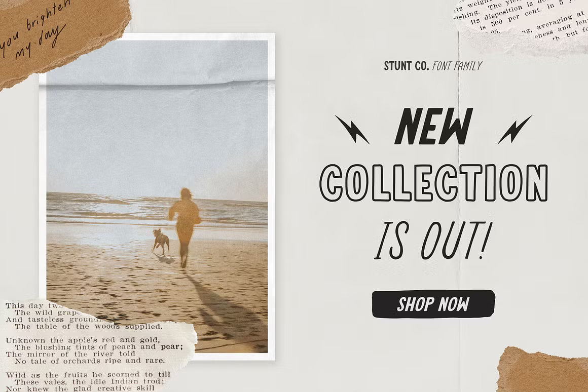
Task: Click the 'Unknown the apple's red' poem line
Action: [83, 340]
